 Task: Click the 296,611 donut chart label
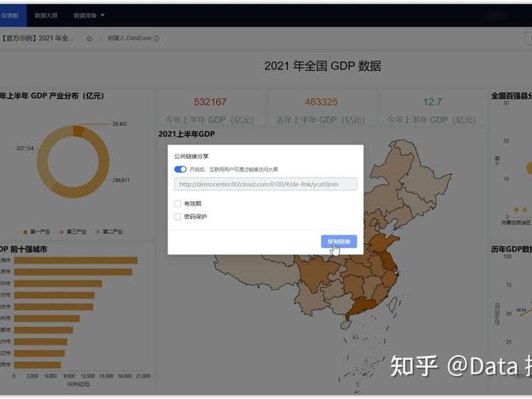(x=121, y=180)
